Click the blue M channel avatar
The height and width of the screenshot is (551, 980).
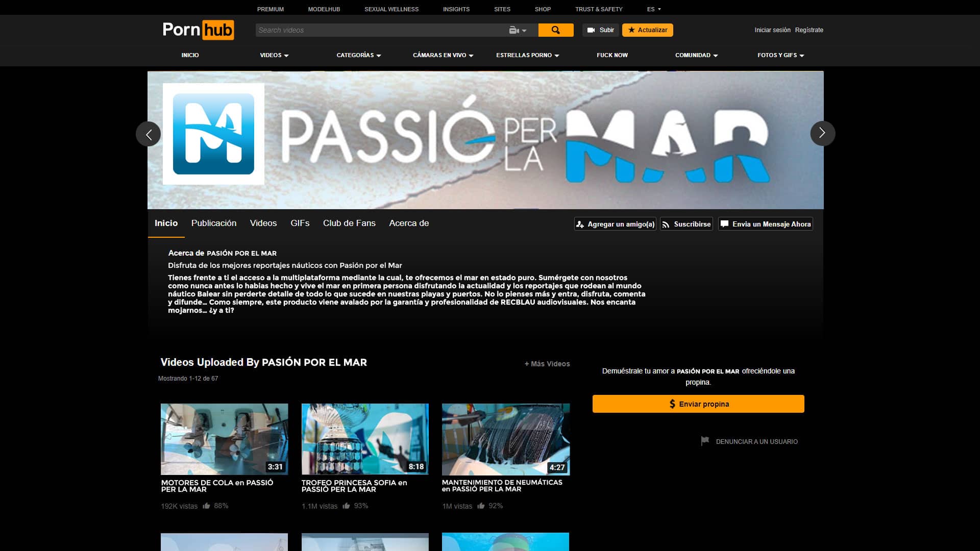click(213, 134)
